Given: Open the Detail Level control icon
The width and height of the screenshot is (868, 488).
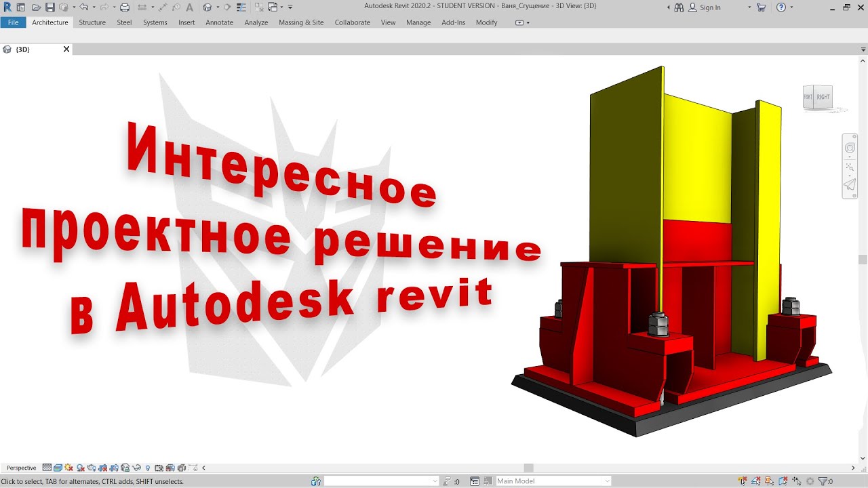Looking at the screenshot, I should [x=47, y=468].
